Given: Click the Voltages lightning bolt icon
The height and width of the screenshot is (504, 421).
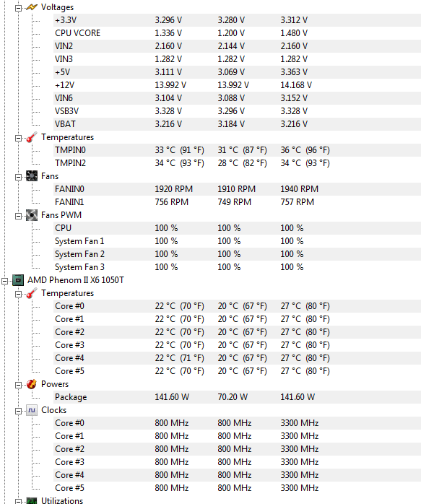Looking at the screenshot, I should 32,7.
